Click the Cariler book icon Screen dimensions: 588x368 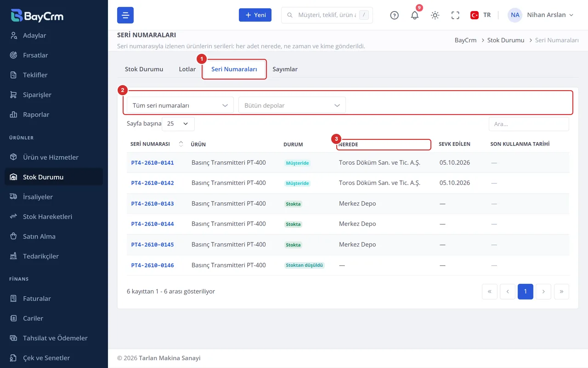click(14, 318)
